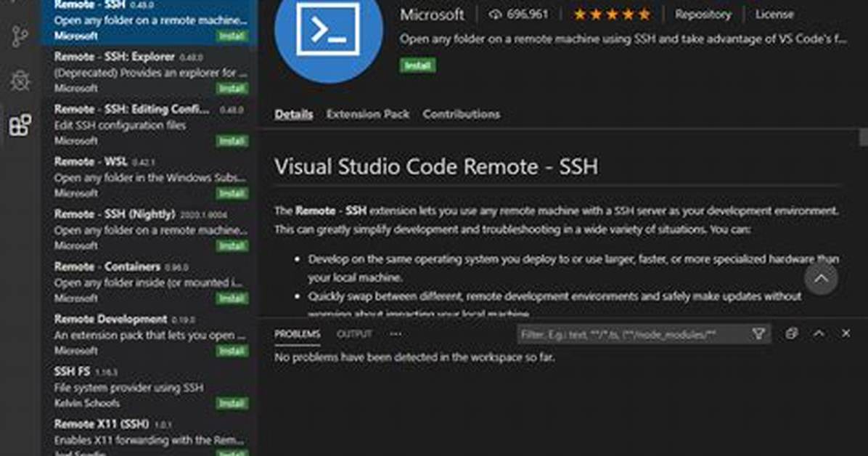Click the five-star rating
Viewport: 868px width, 456px height.
(x=612, y=15)
